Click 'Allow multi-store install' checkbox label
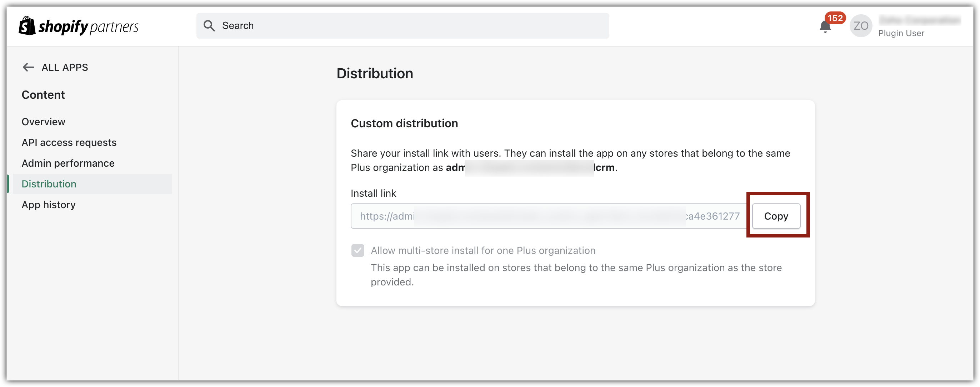The height and width of the screenshot is (387, 980). [x=483, y=250]
